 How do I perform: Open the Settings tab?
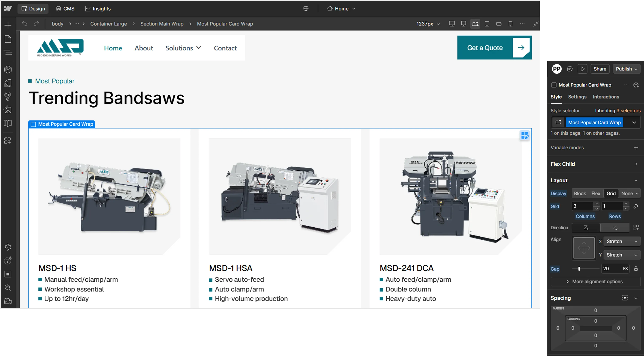point(577,97)
